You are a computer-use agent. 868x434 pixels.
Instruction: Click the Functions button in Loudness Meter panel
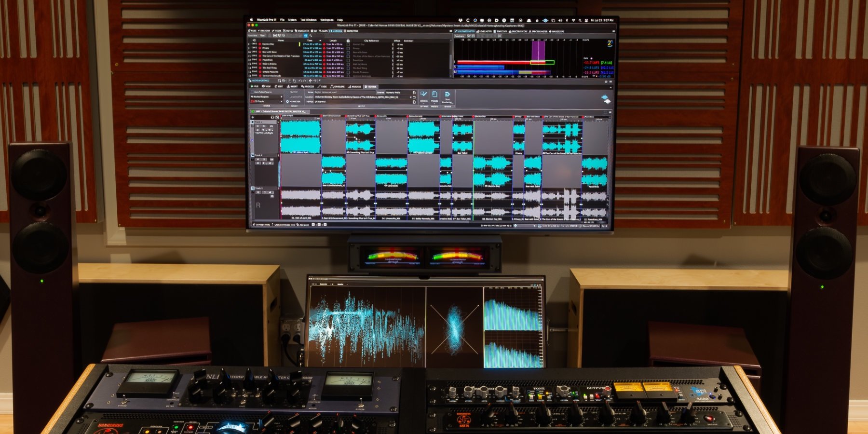[x=460, y=36]
